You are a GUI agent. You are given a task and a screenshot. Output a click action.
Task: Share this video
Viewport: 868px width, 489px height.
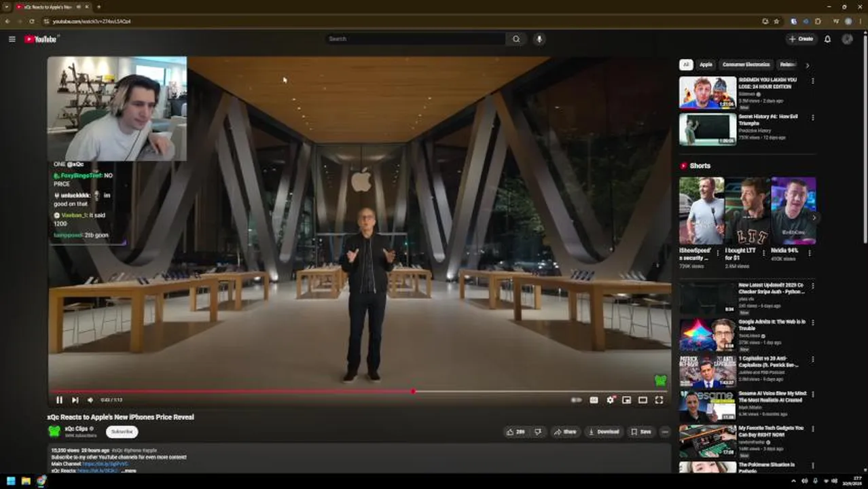point(564,432)
